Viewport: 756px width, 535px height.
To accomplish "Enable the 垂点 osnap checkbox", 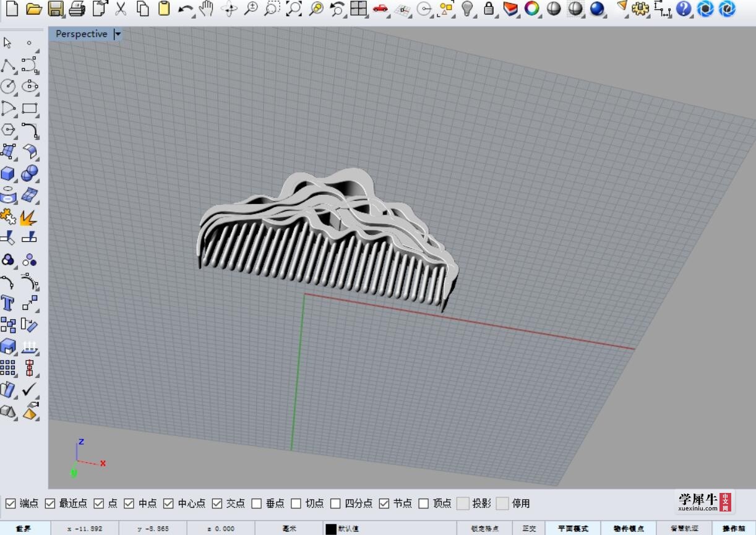I will pyautogui.click(x=257, y=503).
